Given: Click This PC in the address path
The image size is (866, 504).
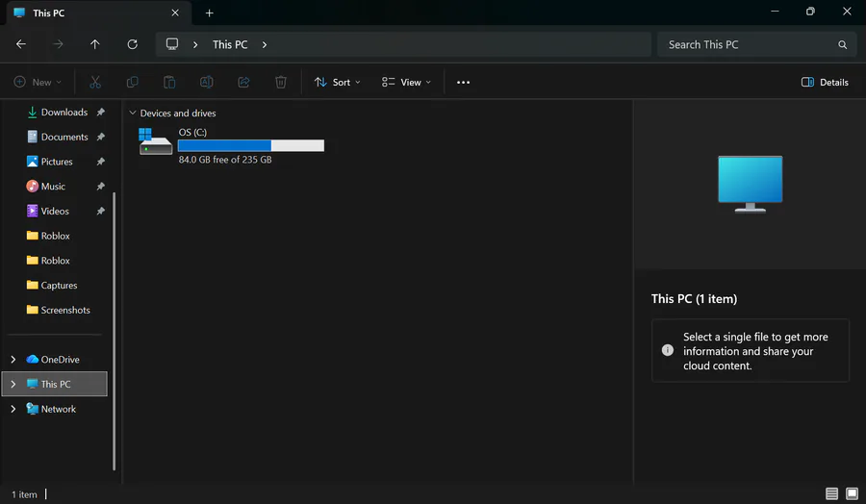Looking at the screenshot, I should (x=230, y=44).
